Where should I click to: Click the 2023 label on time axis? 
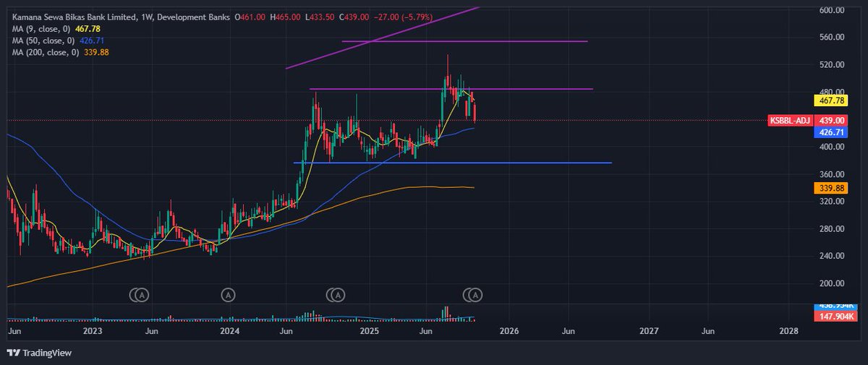click(x=93, y=331)
